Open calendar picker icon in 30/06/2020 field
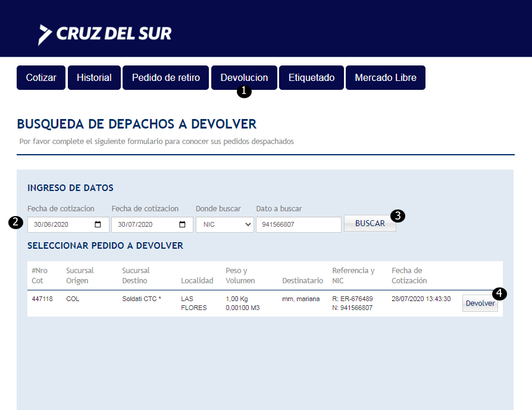 pyautogui.click(x=98, y=224)
